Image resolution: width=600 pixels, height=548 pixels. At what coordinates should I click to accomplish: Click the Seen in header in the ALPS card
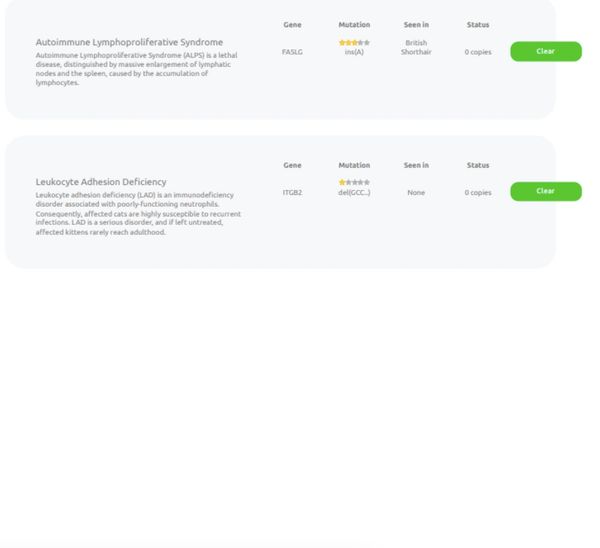(x=416, y=25)
